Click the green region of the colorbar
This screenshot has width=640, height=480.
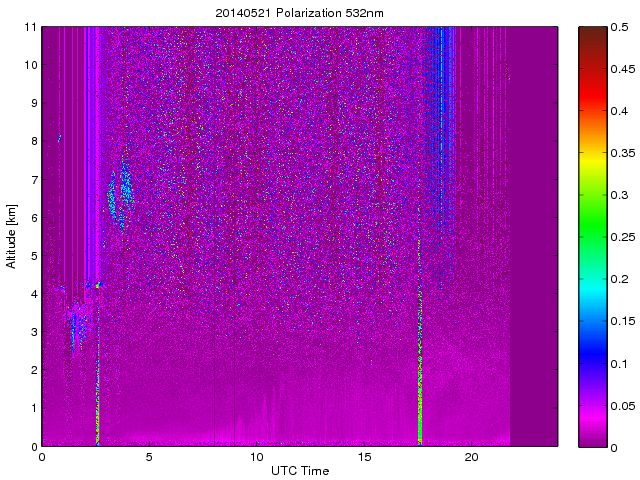[x=593, y=224]
